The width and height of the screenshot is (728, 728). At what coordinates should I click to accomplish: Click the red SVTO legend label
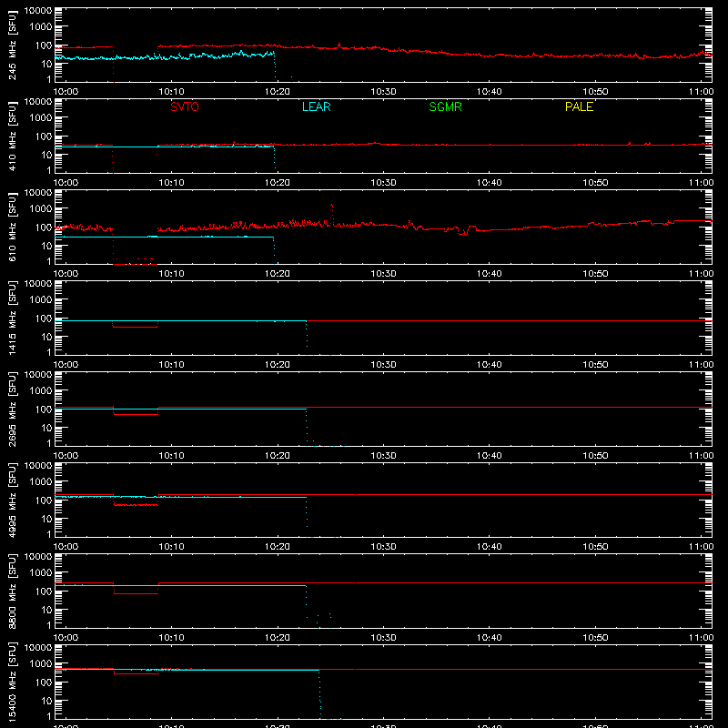tap(185, 106)
